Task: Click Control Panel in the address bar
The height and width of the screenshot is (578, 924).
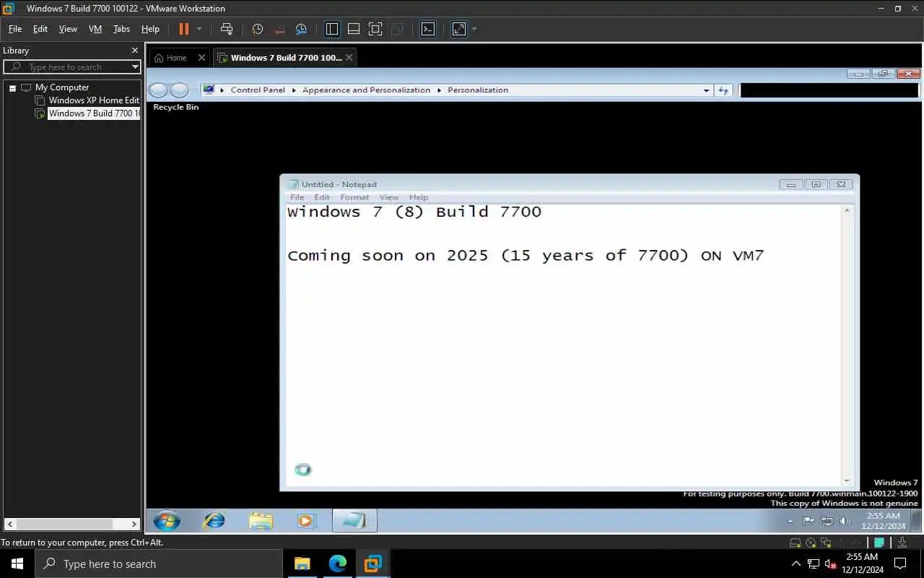Action: [258, 90]
